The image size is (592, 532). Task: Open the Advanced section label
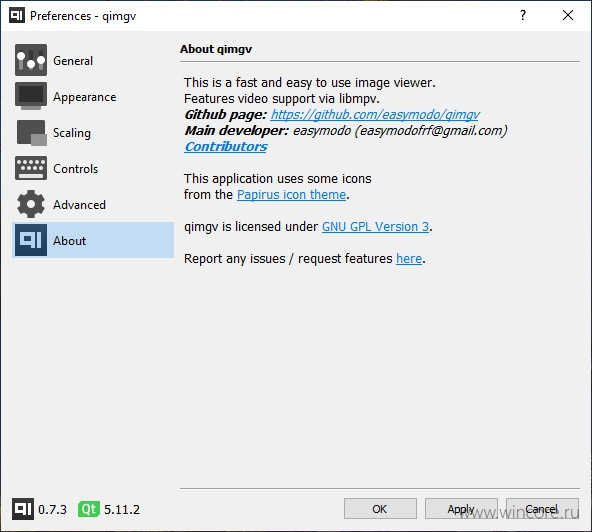(79, 205)
